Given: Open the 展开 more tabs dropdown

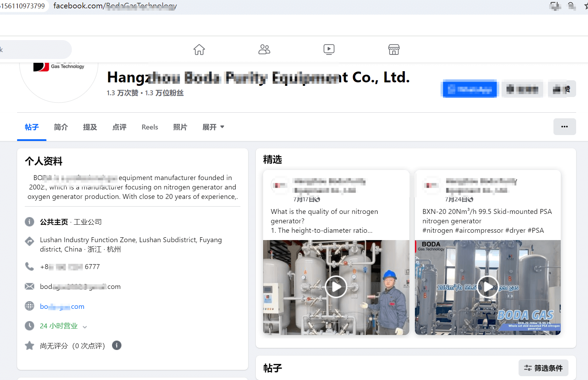Looking at the screenshot, I should pos(213,127).
